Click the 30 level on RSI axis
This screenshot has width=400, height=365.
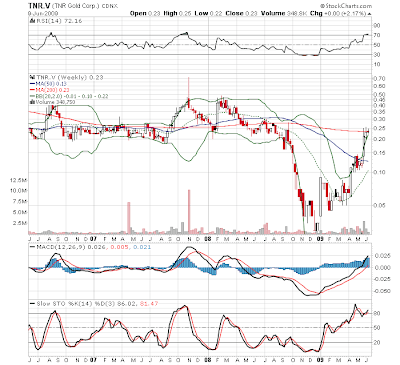pos(377,54)
